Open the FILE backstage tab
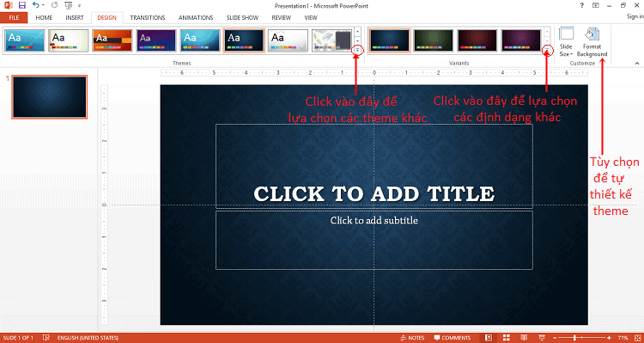644x343 pixels. coord(14,18)
